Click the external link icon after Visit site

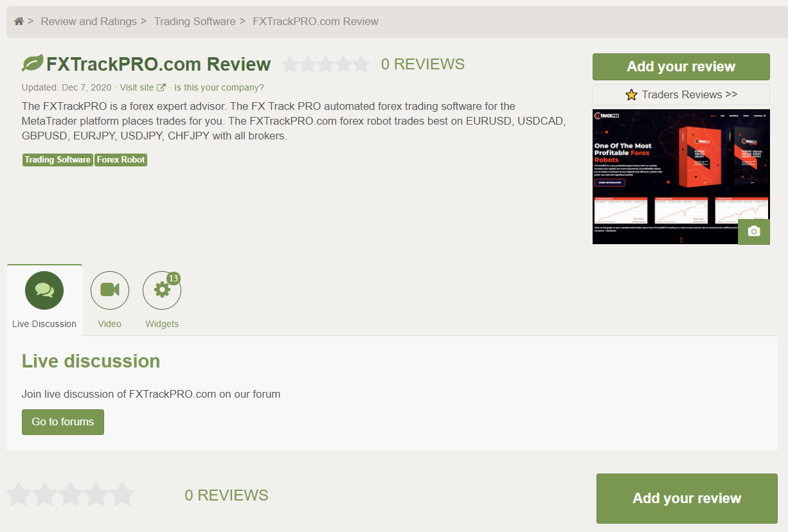pyautogui.click(x=161, y=88)
